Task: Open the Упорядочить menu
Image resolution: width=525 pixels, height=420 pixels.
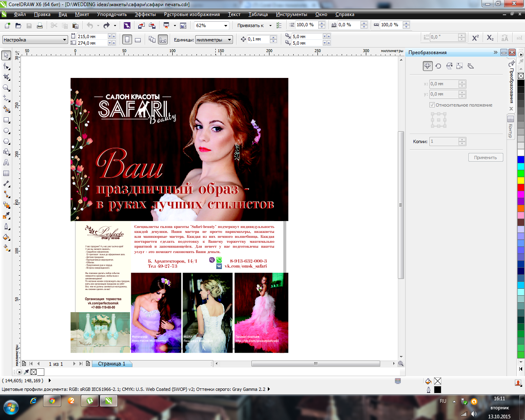Action: pyautogui.click(x=112, y=14)
